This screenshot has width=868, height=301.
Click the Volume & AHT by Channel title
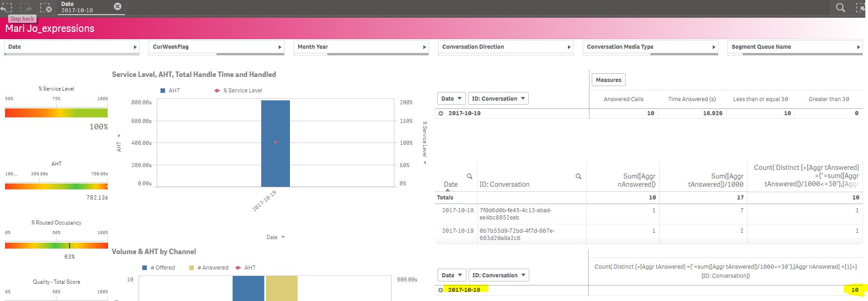pyautogui.click(x=154, y=252)
